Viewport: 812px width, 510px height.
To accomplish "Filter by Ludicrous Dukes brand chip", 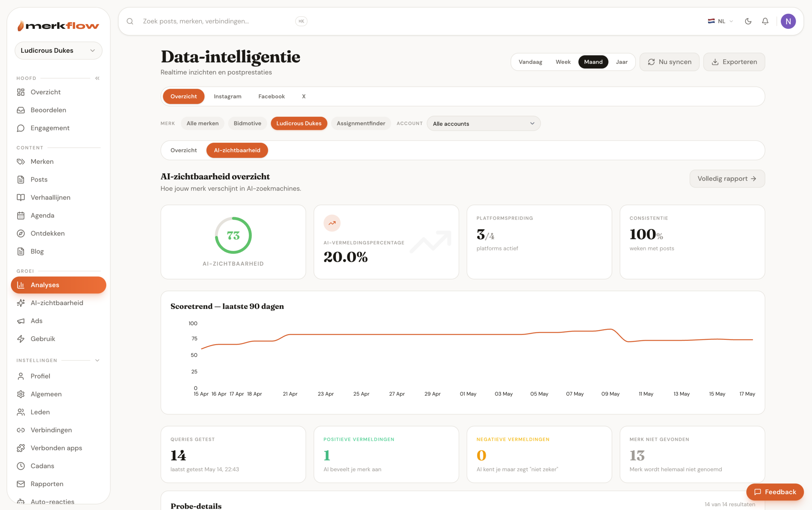I will 299,123.
